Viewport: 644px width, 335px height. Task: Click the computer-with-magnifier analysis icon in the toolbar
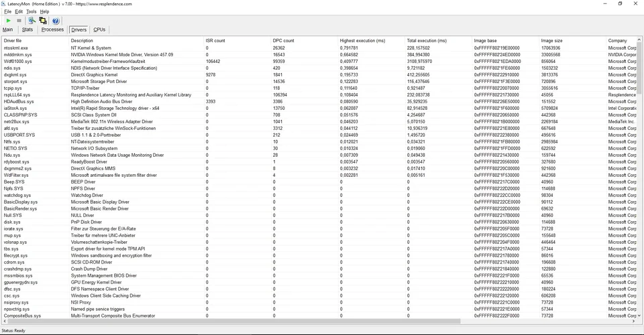point(32,21)
